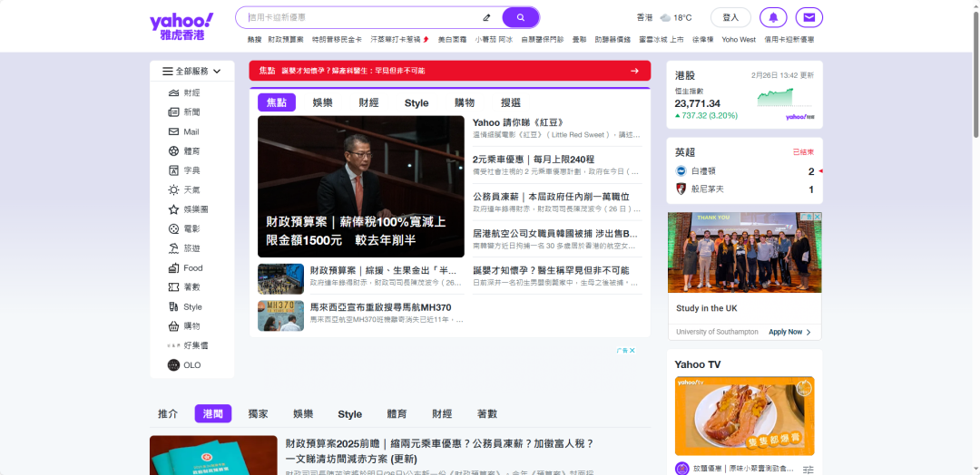The height and width of the screenshot is (475, 980).
Task: Open Mail icon in sidebar
Action: (x=173, y=131)
